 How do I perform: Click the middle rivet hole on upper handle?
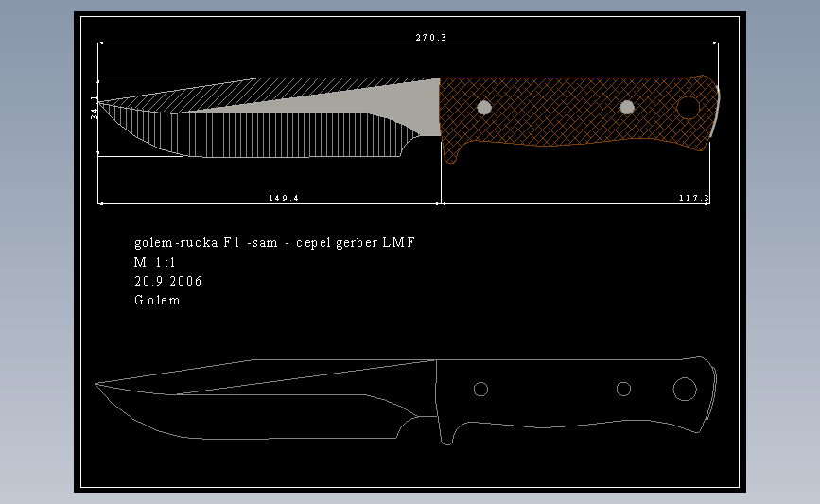(x=627, y=108)
